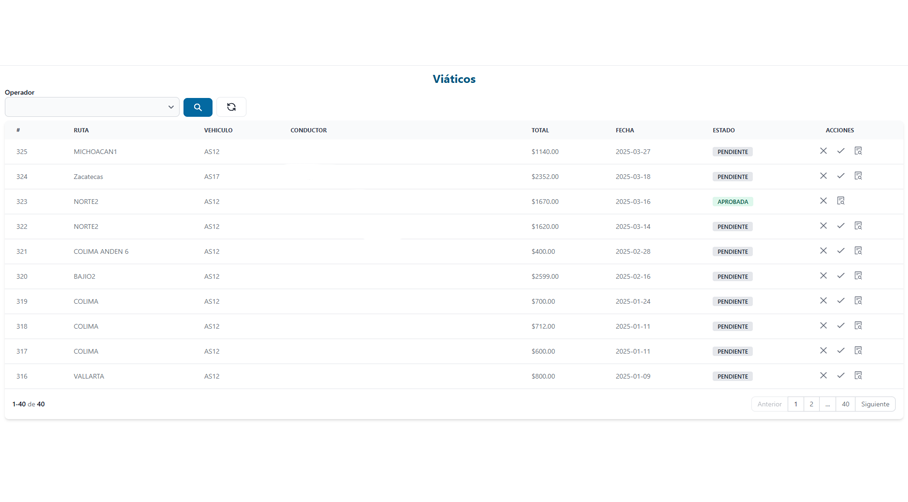908x502 pixels.
Task: Select page 1 in pagination
Action: (796, 404)
